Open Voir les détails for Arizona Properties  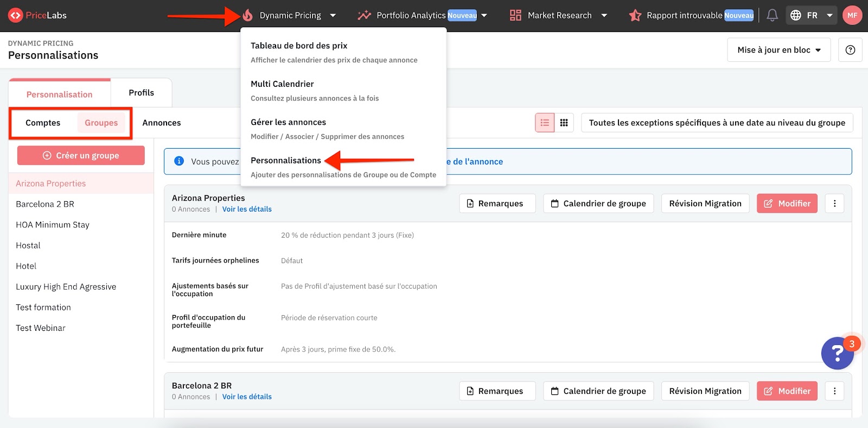[247, 209]
